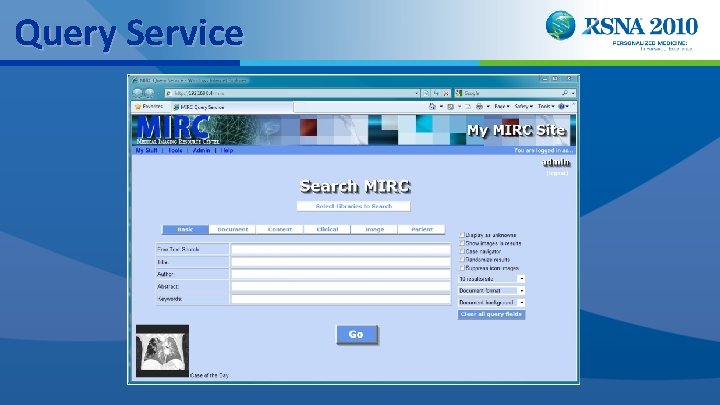Click the red Stop loading icon

(446, 93)
